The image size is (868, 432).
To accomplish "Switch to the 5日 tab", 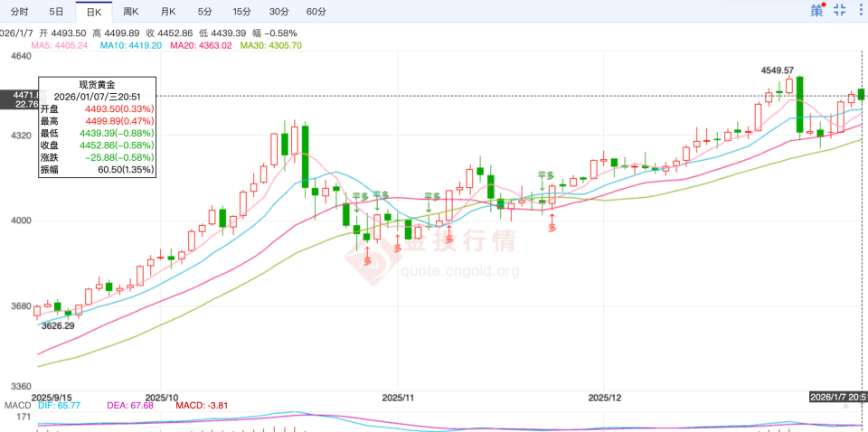I will pyautogui.click(x=56, y=11).
